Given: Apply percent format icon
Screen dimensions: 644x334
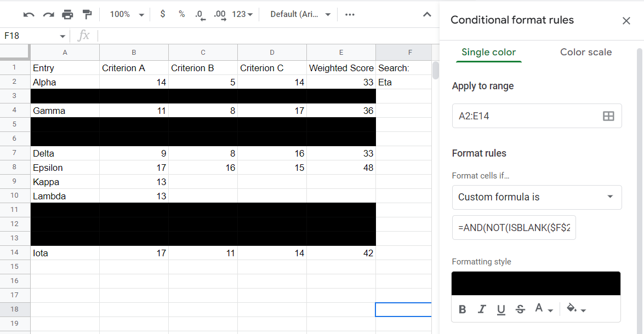Looking at the screenshot, I should coord(181,14).
